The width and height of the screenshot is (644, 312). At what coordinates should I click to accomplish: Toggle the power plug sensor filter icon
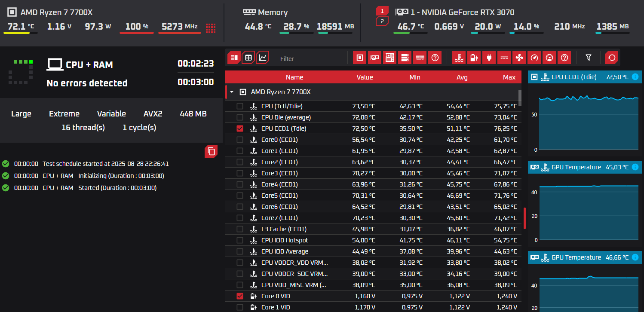[489, 57]
